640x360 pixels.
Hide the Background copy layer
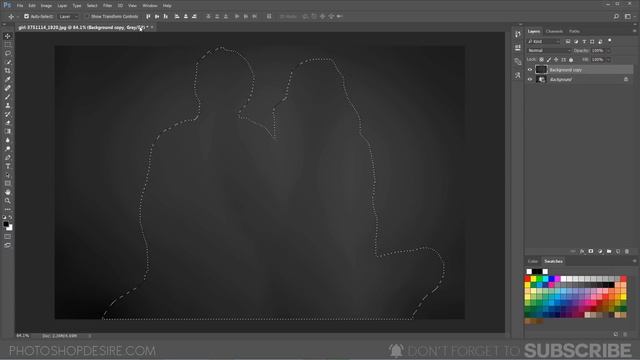[x=530, y=70]
